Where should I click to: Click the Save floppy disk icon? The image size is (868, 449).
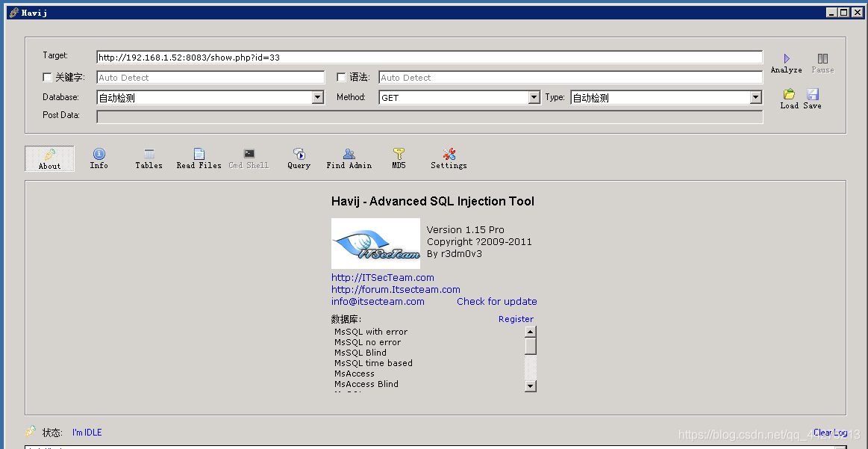click(x=812, y=94)
